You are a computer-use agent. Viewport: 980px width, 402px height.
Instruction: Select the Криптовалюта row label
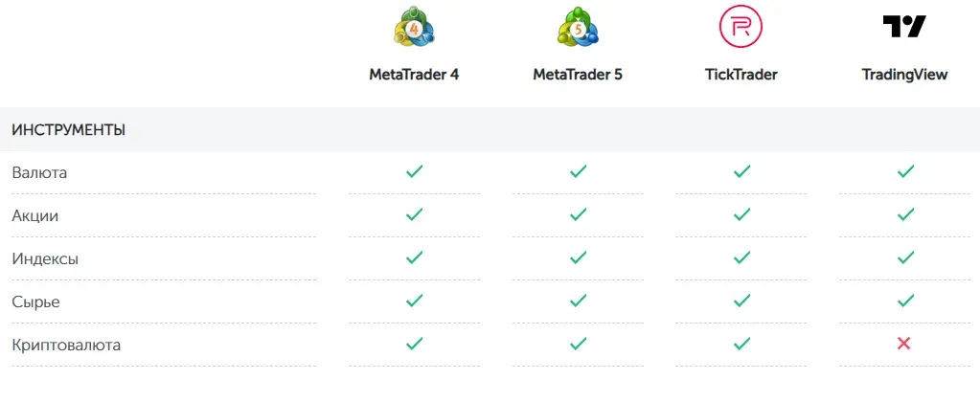pos(66,345)
